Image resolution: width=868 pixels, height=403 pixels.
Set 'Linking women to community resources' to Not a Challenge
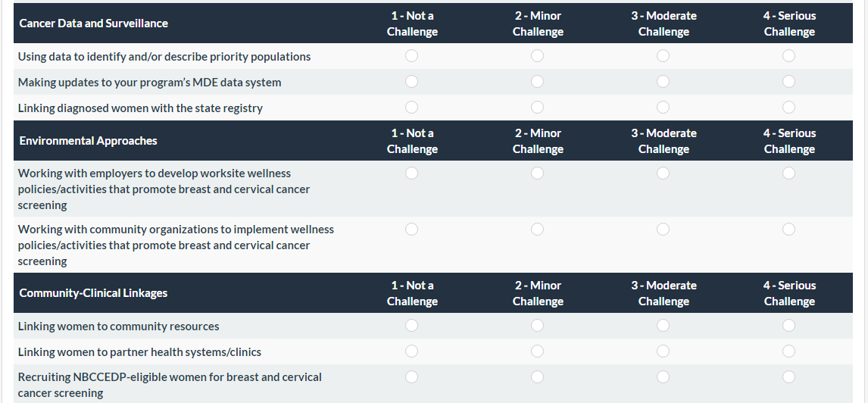point(411,326)
